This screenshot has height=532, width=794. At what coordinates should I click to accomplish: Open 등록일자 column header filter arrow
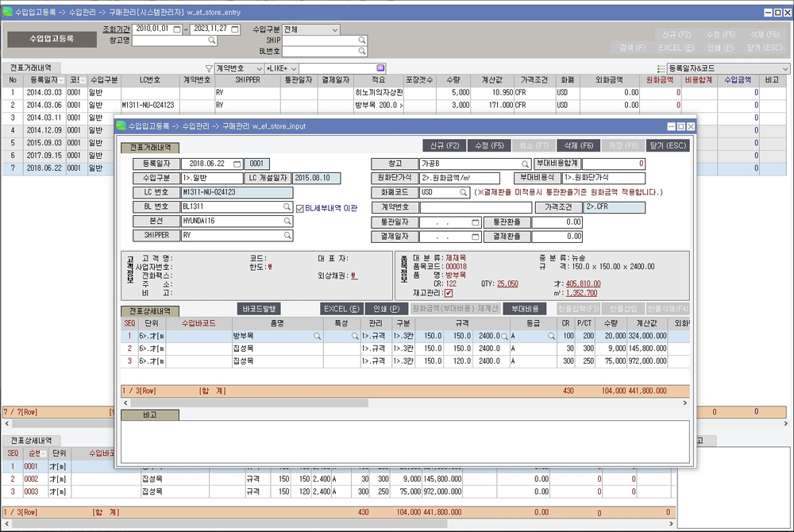pyautogui.click(x=61, y=80)
